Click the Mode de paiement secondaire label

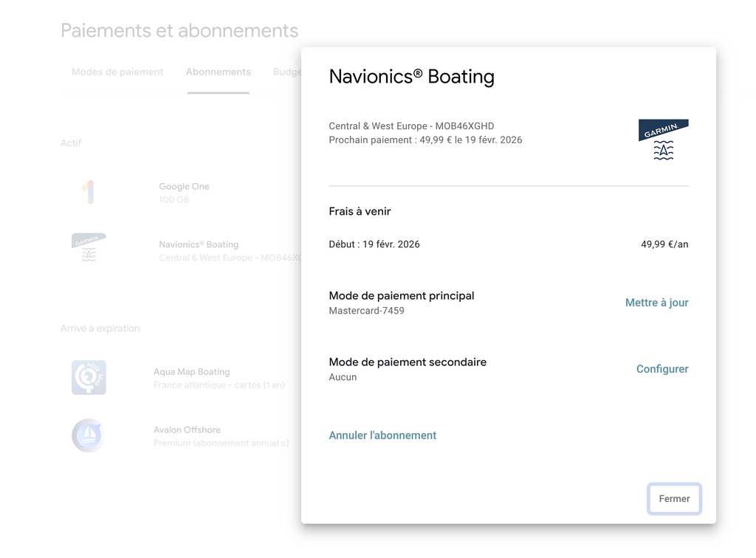point(408,362)
